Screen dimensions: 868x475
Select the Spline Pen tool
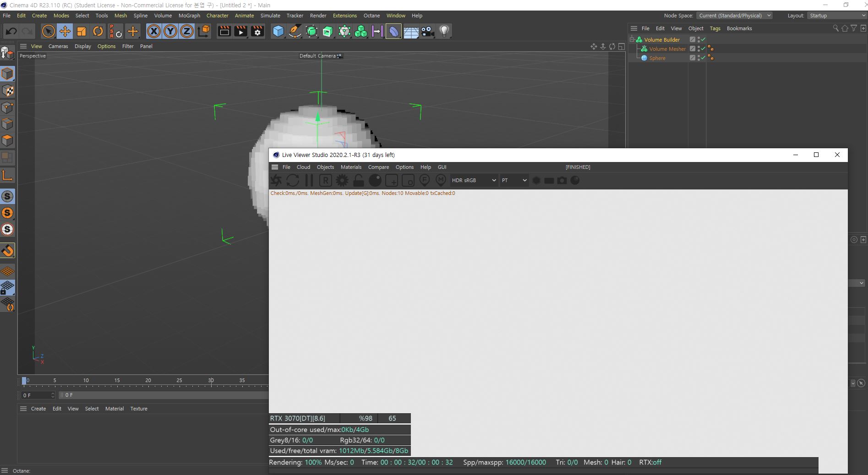(x=295, y=31)
